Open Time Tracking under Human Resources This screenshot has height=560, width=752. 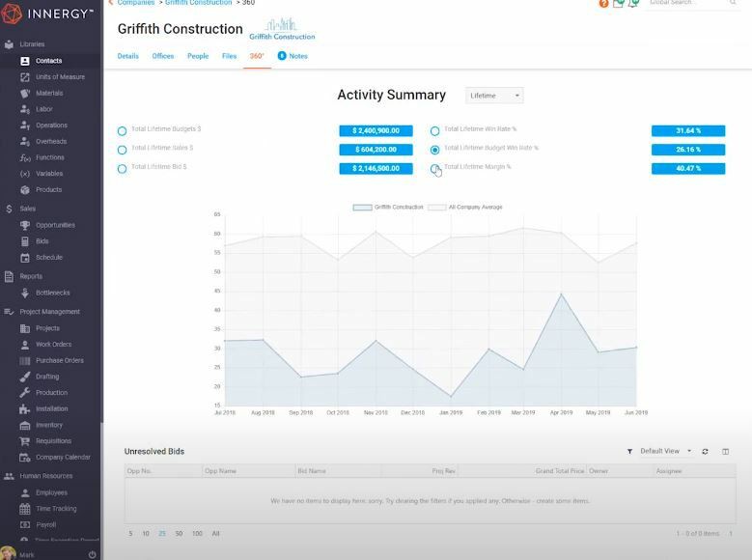point(56,509)
